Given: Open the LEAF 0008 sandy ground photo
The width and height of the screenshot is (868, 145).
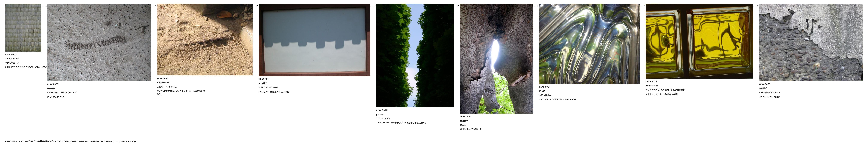Looking at the screenshot, I should tap(205, 40).
